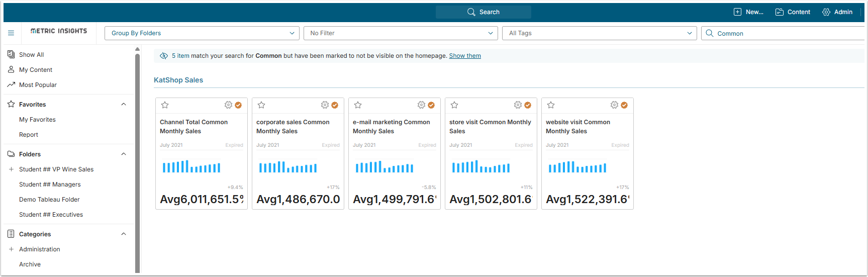868x277 pixels.
Task: Open the No Filter dropdown
Action: [x=400, y=33]
